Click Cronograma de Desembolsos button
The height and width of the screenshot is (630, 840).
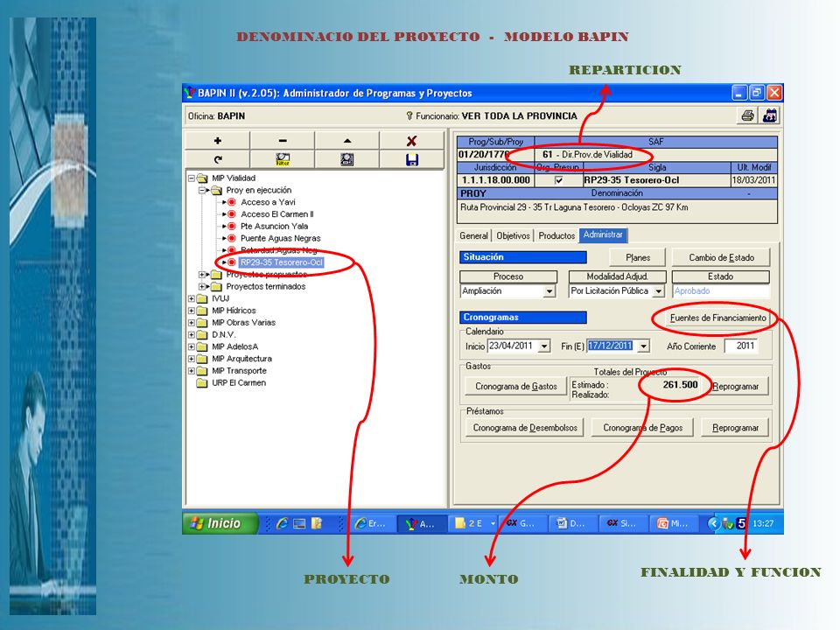[525, 428]
